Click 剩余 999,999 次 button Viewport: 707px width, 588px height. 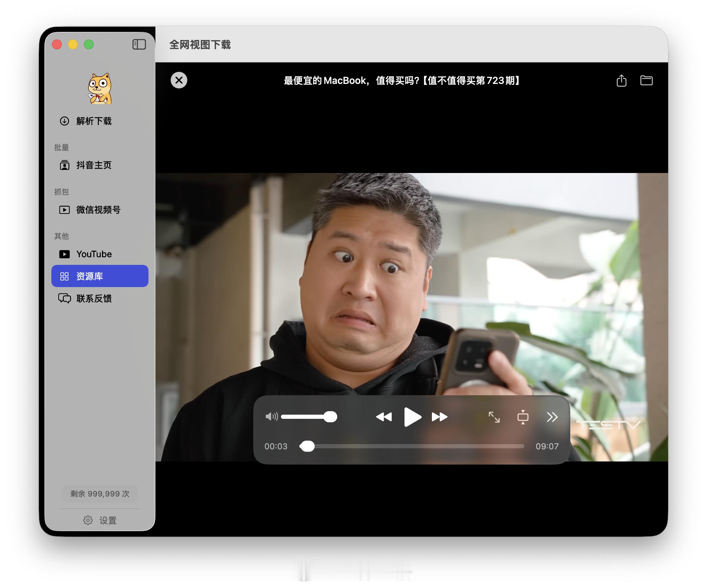[x=100, y=494]
